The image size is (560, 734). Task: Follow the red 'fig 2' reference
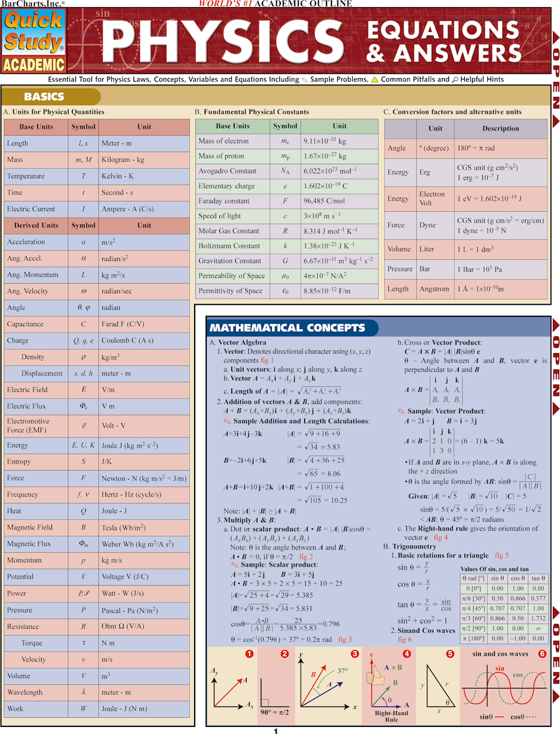(306, 557)
